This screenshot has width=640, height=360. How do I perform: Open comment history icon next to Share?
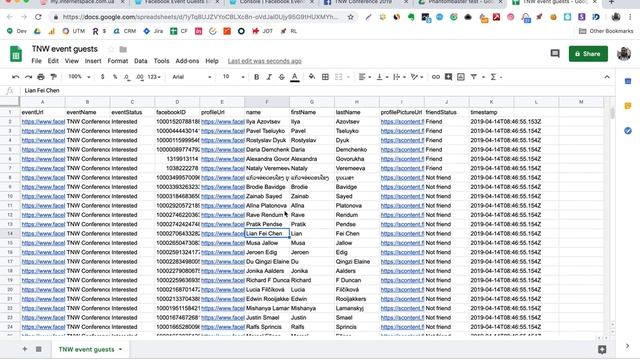click(x=555, y=53)
